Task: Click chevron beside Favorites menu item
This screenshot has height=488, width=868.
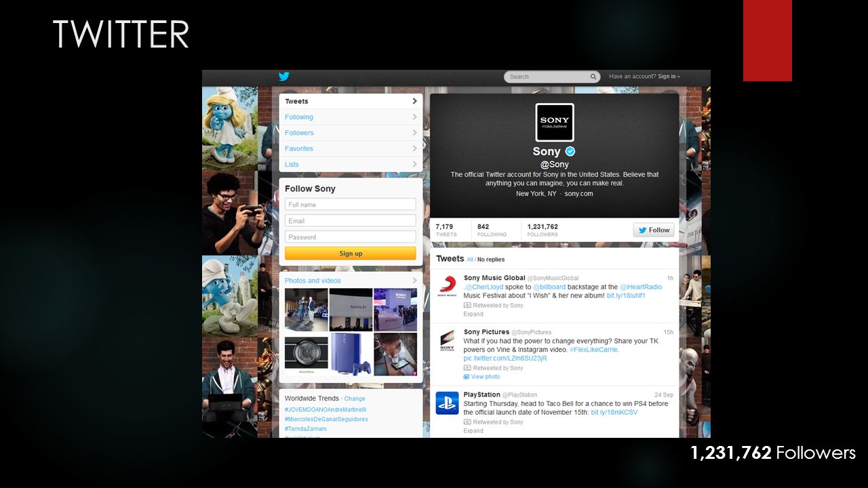Action: point(414,148)
